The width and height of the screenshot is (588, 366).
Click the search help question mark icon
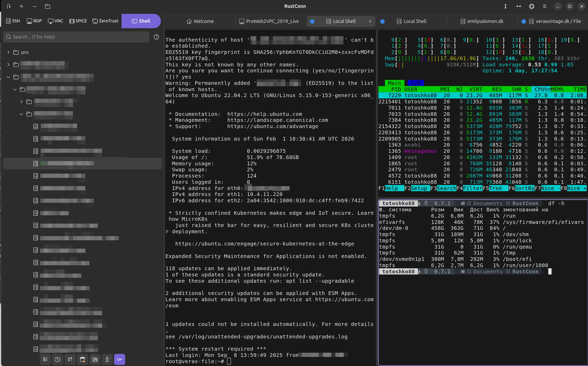(x=156, y=37)
